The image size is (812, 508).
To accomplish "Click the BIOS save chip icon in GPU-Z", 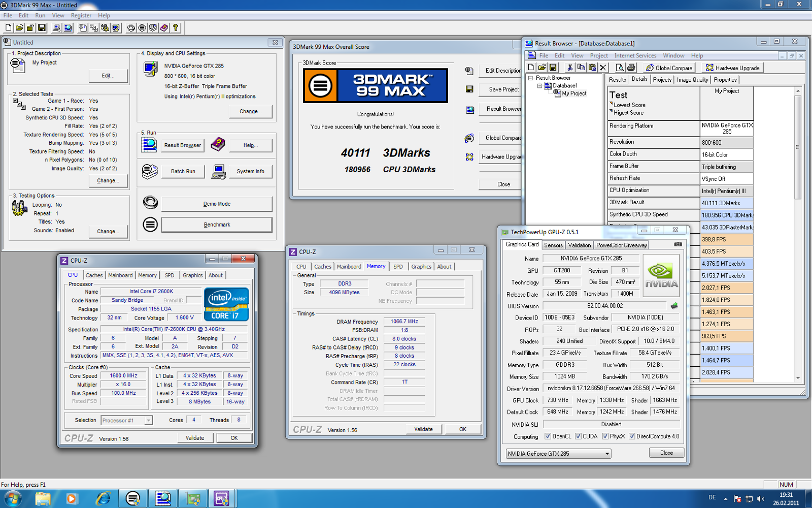I will click(674, 306).
